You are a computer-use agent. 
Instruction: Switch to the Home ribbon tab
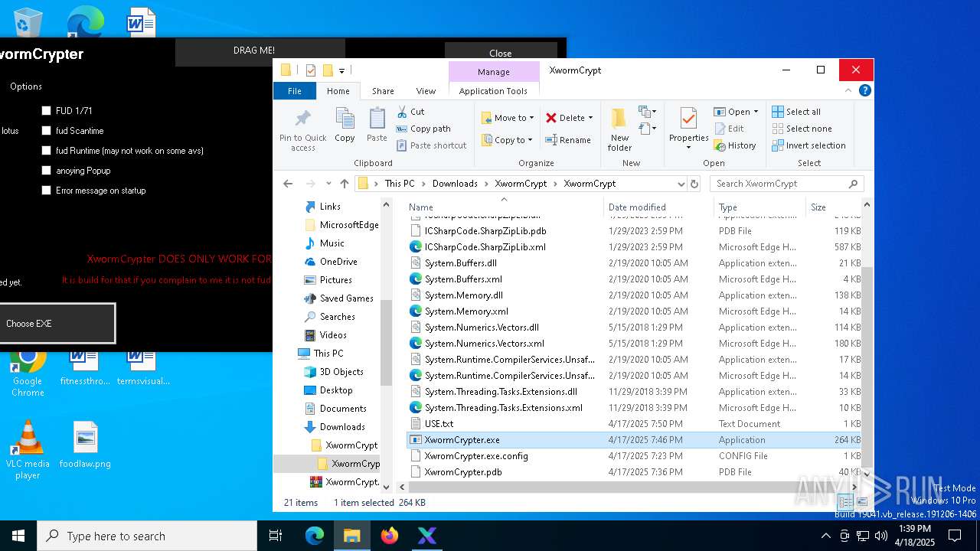pos(338,90)
